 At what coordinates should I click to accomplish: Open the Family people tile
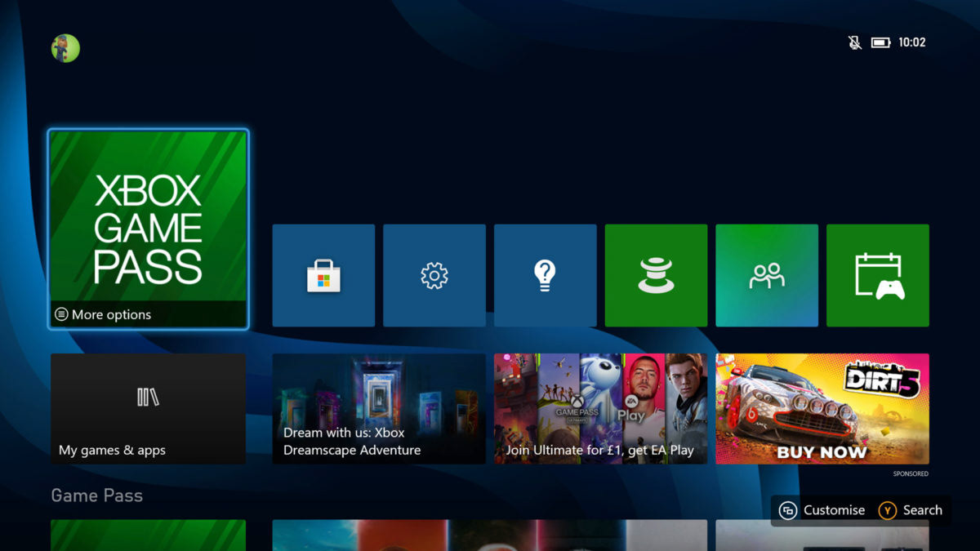(x=767, y=275)
